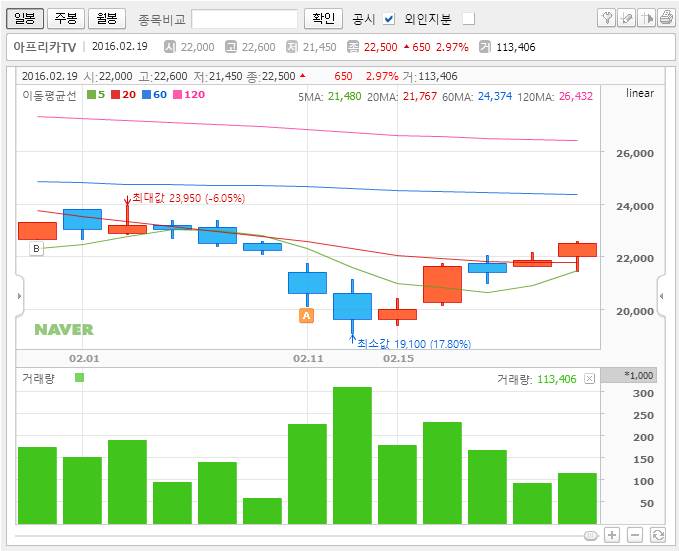The width and height of the screenshot is (679, 551).
Task: Zoom out with the minus button
Action: (634, 535)
